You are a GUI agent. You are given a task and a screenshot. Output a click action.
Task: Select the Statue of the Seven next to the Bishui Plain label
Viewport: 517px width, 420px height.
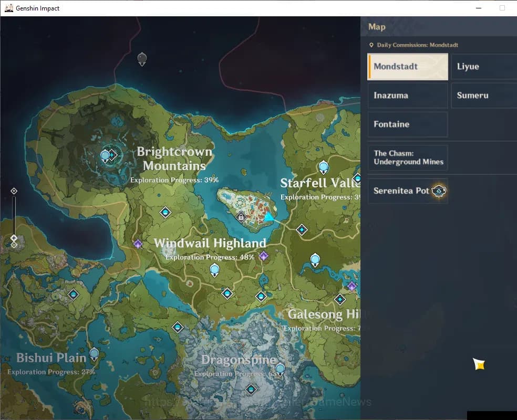click(x=94, y=354)
